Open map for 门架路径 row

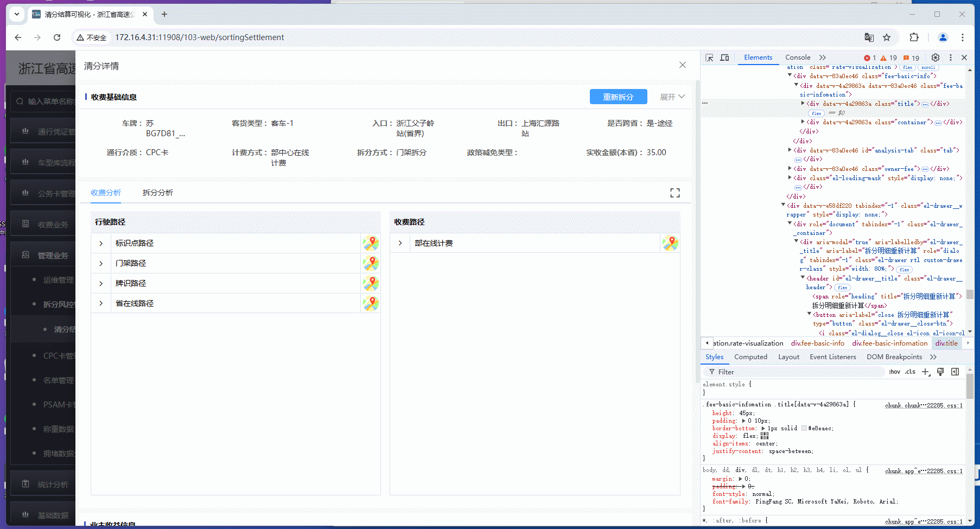click(371, 263)
